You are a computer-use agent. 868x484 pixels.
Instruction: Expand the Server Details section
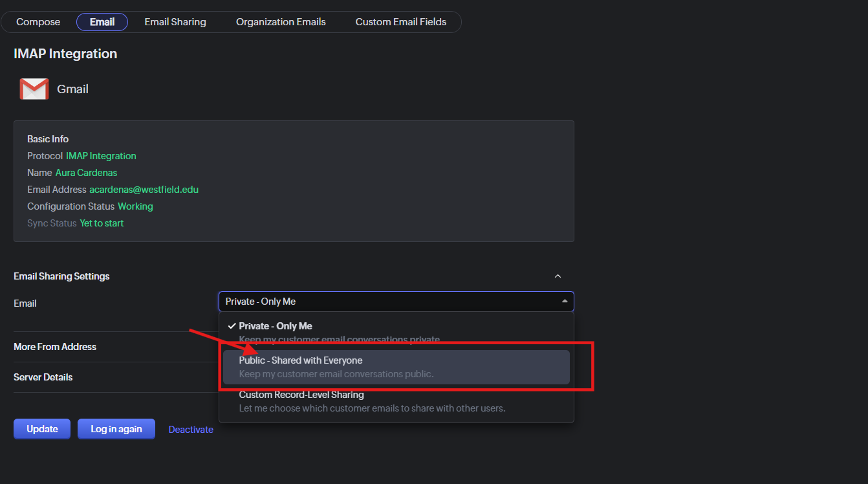pos(43,377)
